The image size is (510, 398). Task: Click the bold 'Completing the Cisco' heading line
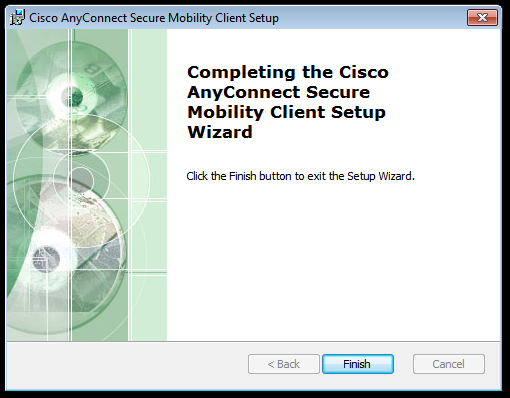click(288, 72)
